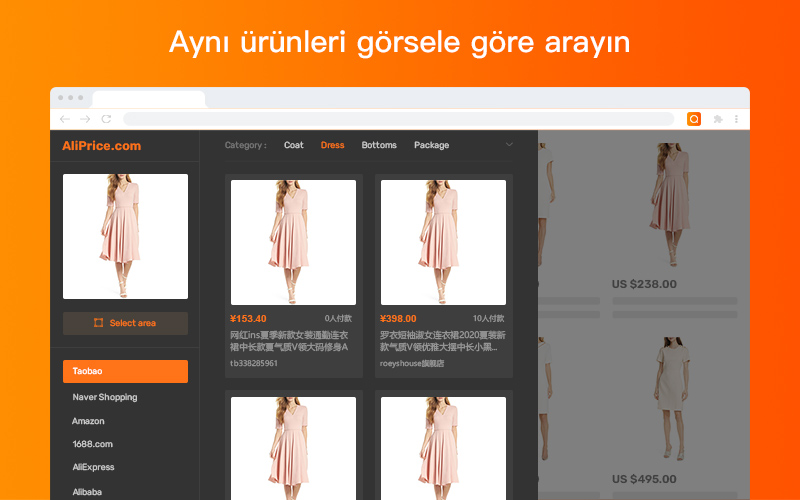Click the ¥153.40 price
Screen dimensions: 800x500
click(x=248, y=319)
